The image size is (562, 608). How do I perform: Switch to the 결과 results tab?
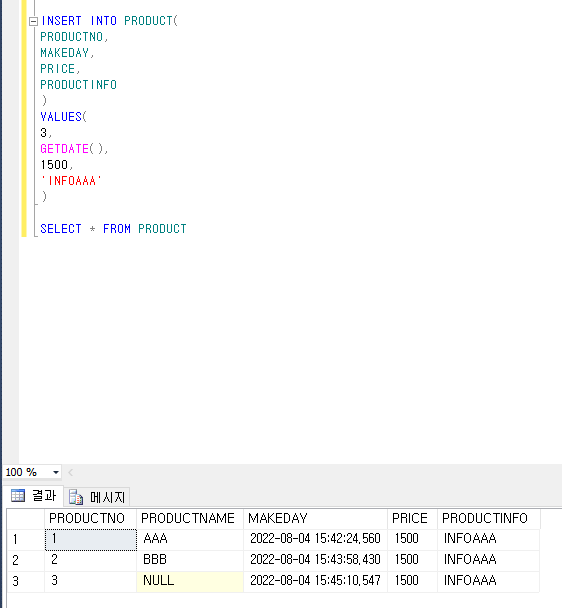33,496
